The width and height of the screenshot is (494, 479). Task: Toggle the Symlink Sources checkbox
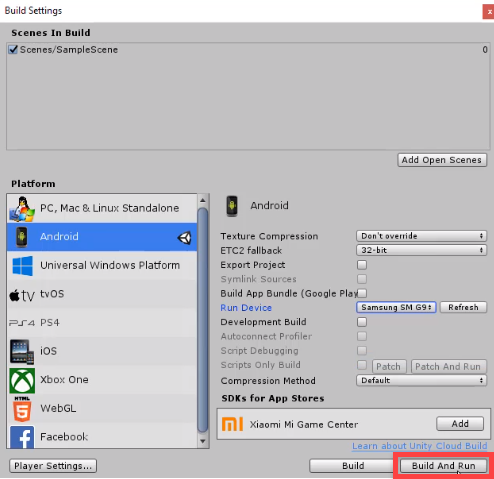point(362,279)
